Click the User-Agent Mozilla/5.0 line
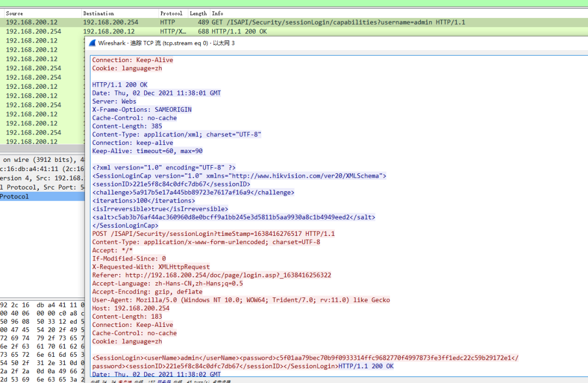588x383 pixels. (x=241, y=300)
